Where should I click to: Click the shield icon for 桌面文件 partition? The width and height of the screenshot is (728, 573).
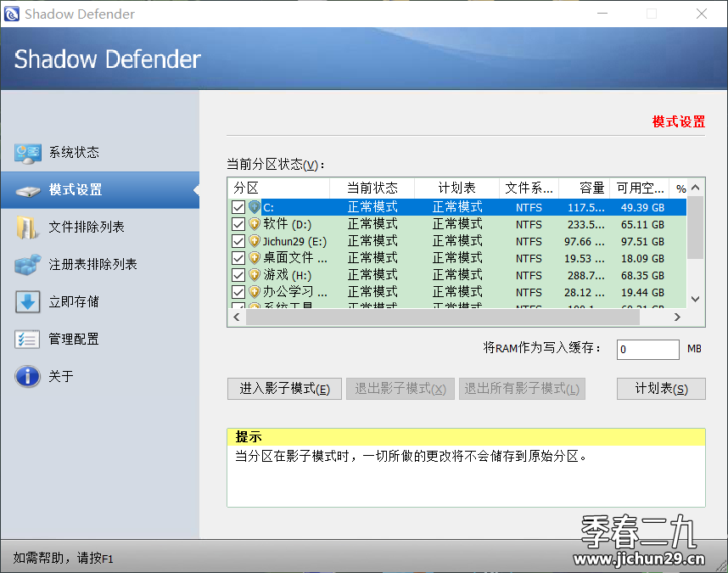pos(254,258)
